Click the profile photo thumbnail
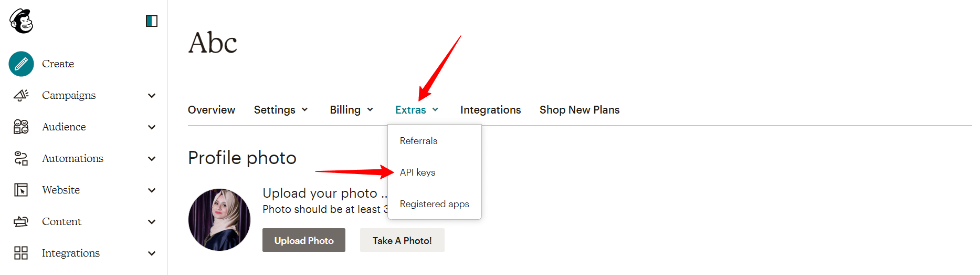The image size is (980, 275). point(219,220)
